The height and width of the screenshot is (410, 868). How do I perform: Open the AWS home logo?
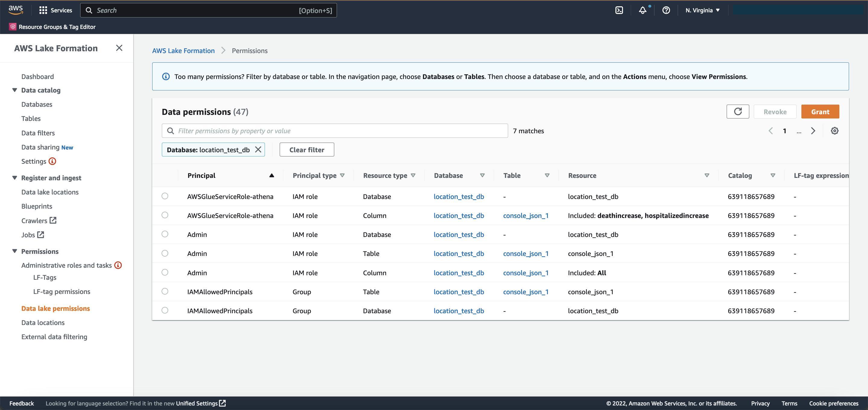pyautogui.click(x=15, y=10)
